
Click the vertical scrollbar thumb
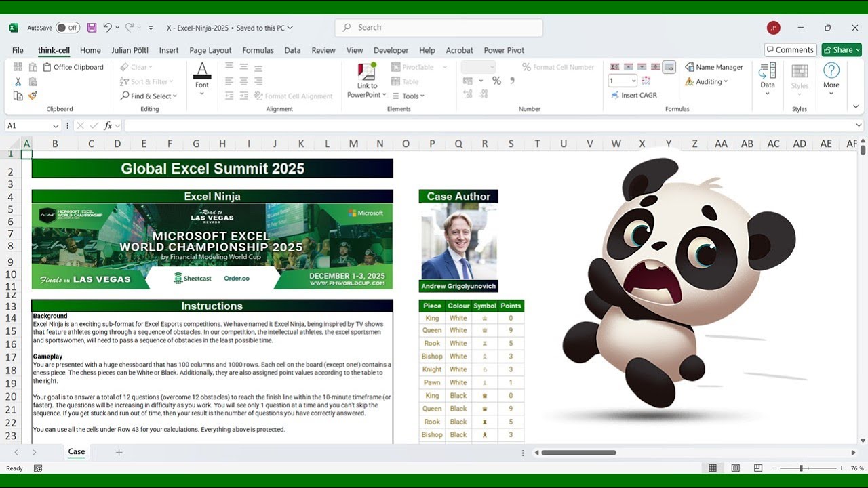click(863, 150)
